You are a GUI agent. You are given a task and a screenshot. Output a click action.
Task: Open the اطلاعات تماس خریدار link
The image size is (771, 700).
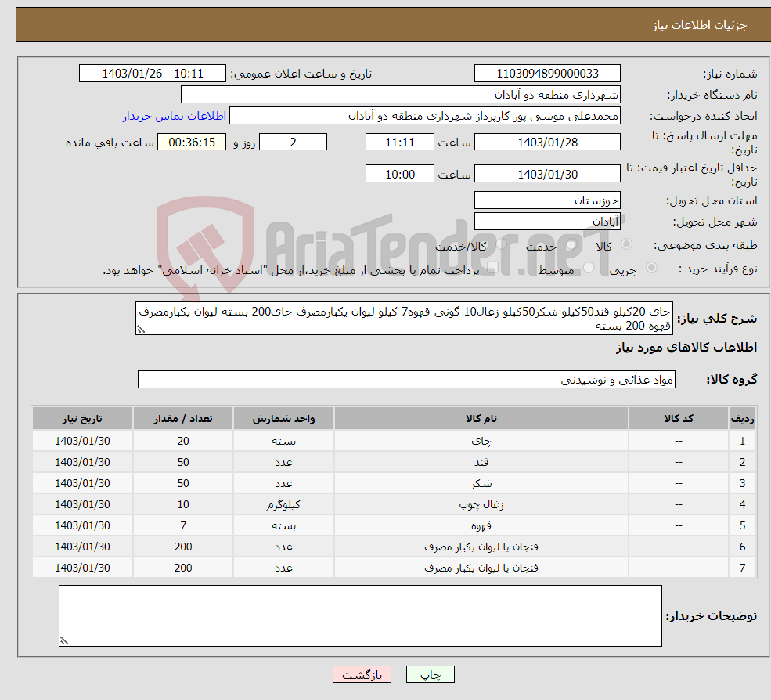coord(175,116)
